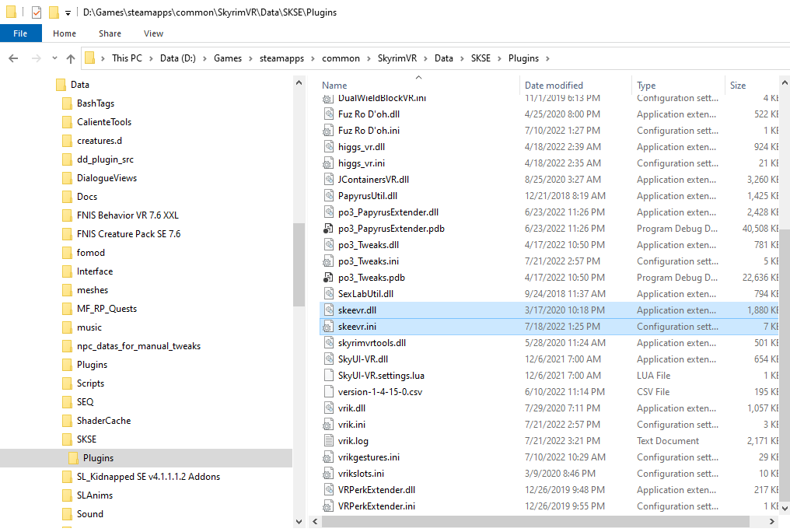790x532 pixels.
Task: Open the View ribbon tab
Action: tap(153, 33)
